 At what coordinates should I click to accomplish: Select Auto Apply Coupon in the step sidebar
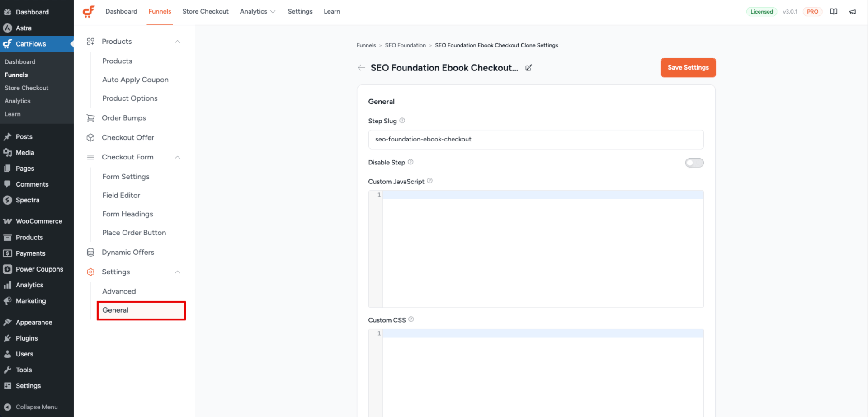point(135,80)
